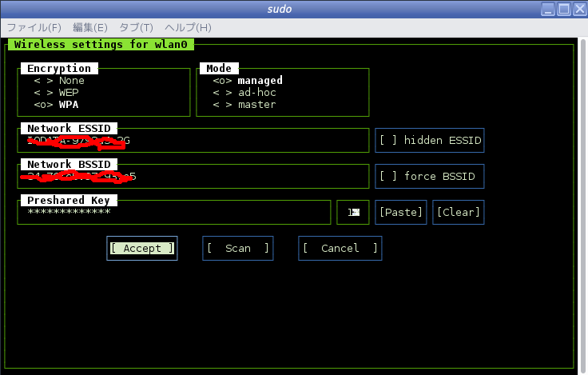588x375 pixels.
Task: Open the タブ(T) menu
Action: click(136, 28)
